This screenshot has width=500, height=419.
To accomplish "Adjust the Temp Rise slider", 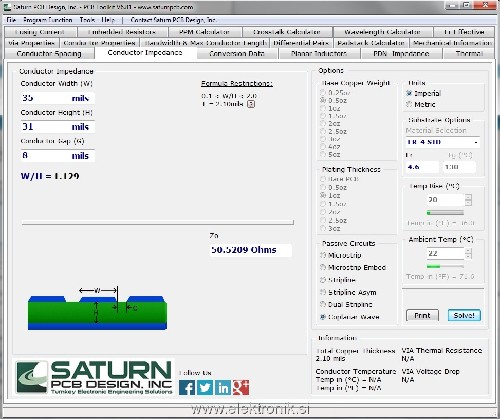I will 445,213.
